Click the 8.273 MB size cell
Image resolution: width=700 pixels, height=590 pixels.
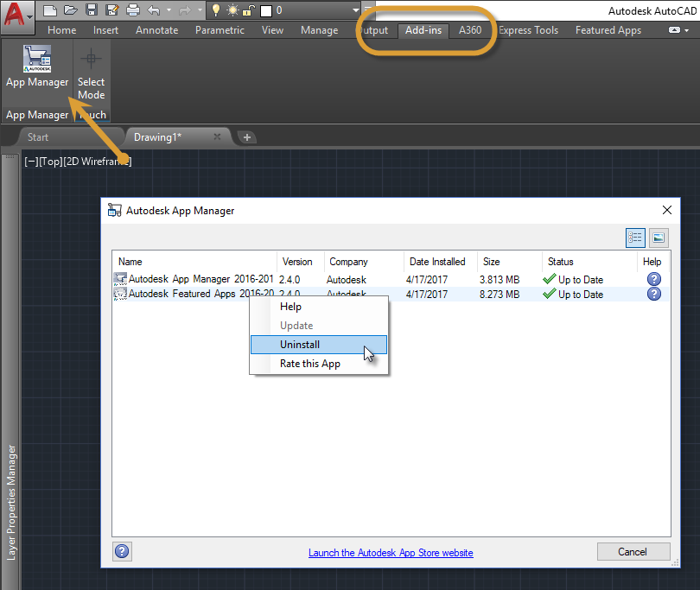click(500, 295)
